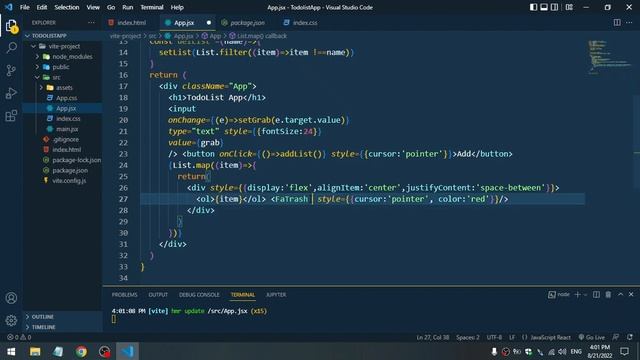This screenshot has height=360, width=640.
Task: Click errors and warnings status indicator
Action: (19, 338)
